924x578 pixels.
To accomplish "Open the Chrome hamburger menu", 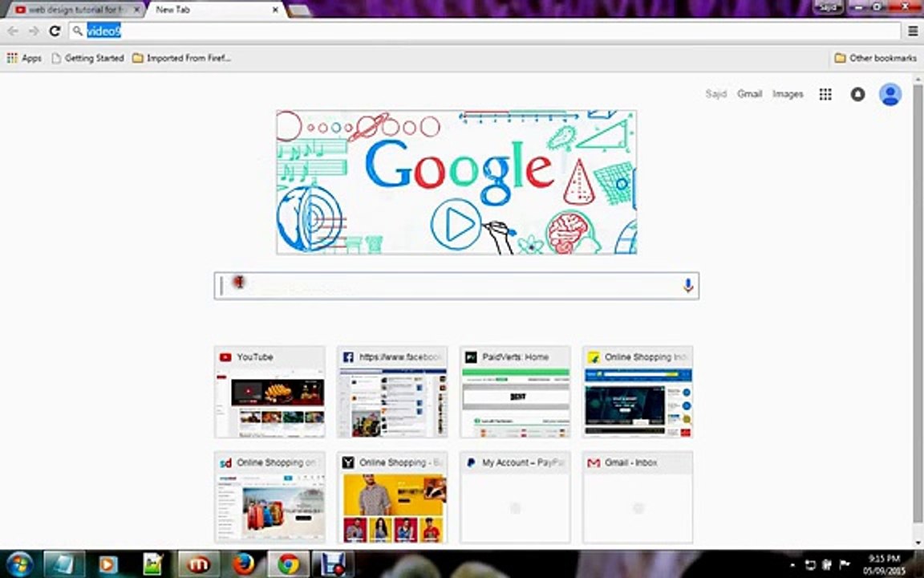I will coord(913,31).
